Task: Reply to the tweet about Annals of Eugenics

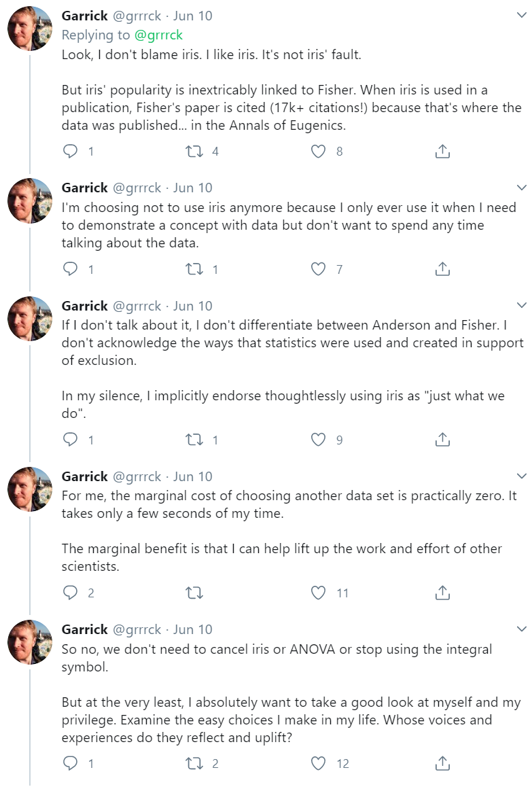Action: 70,151
